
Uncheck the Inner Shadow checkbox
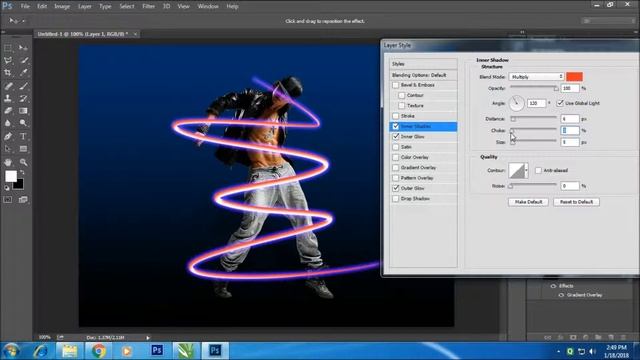click(396, 127)
